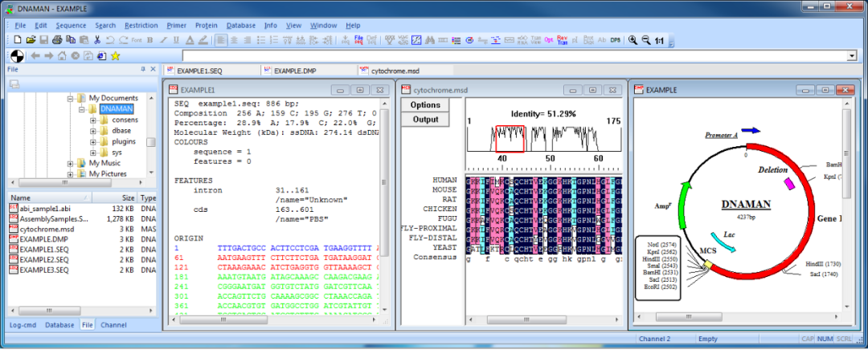
Task: Collapse the DNAMAN folder node
Action: 81,109
